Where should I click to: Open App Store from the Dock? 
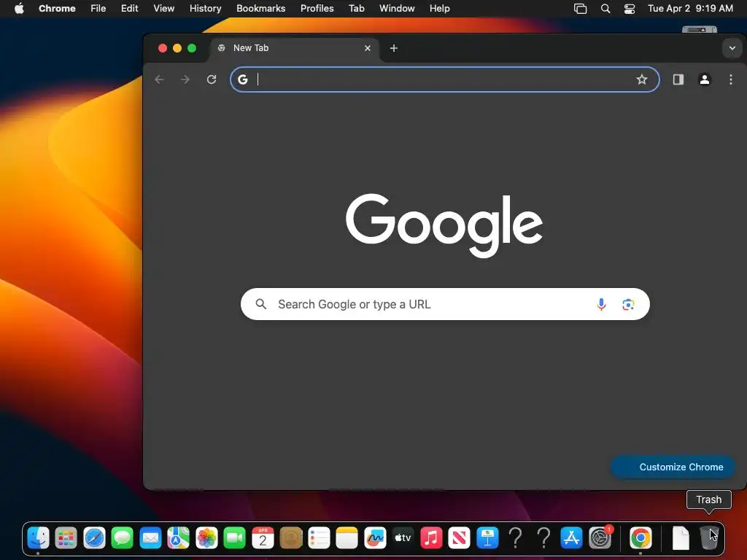click(571, 538)
